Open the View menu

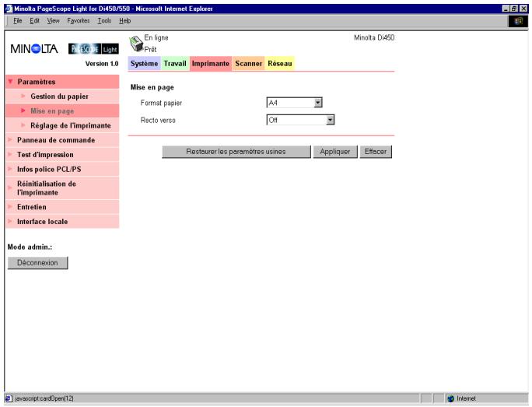[x=53, y=21]
